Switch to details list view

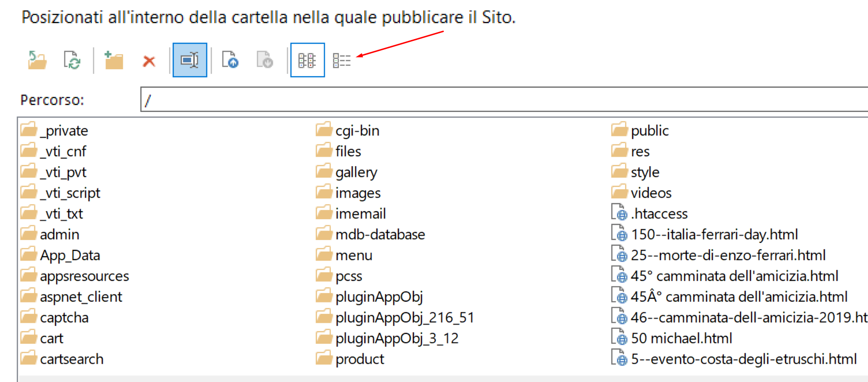[342, 60]
